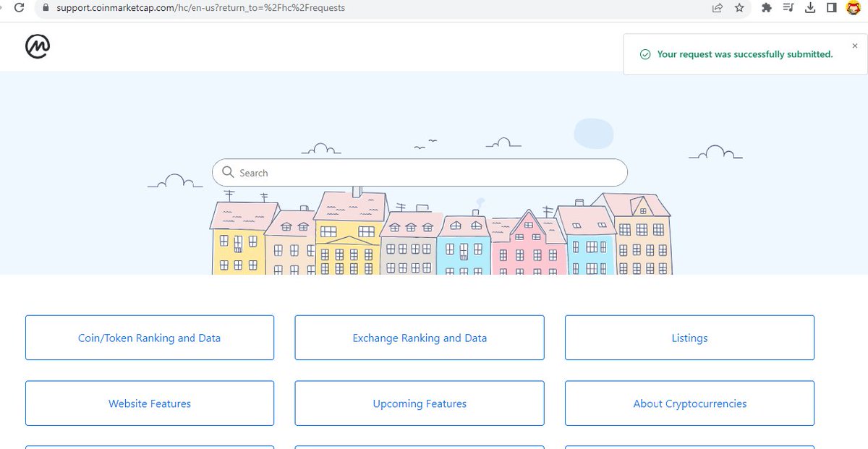Open the About Cryptocurrencies category
Viewport: 868px width, 449px height.
(689, 403)
